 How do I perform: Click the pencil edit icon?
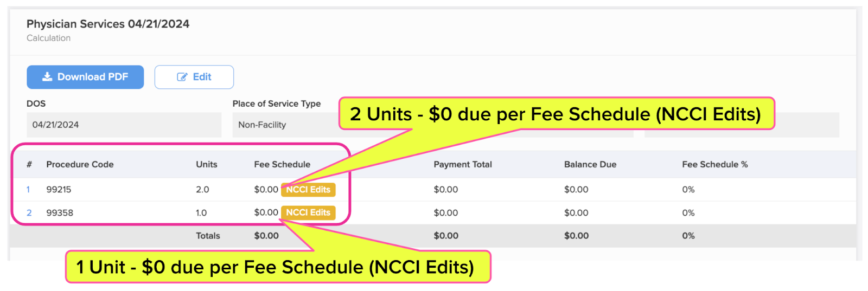(182, 77)
